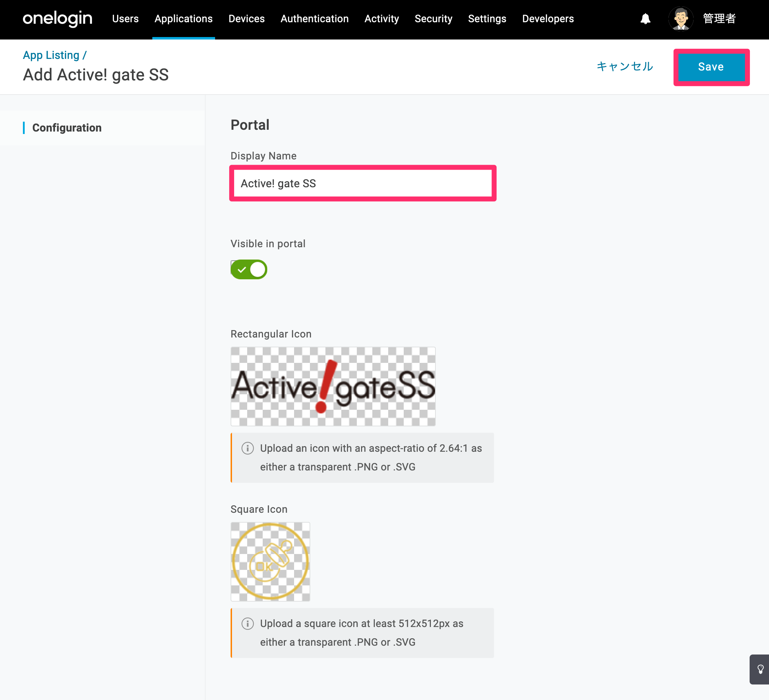The width and height of the screenshot is (769, 700).
Task: Open the Authentication menu
Action: (x=314, y=19)
